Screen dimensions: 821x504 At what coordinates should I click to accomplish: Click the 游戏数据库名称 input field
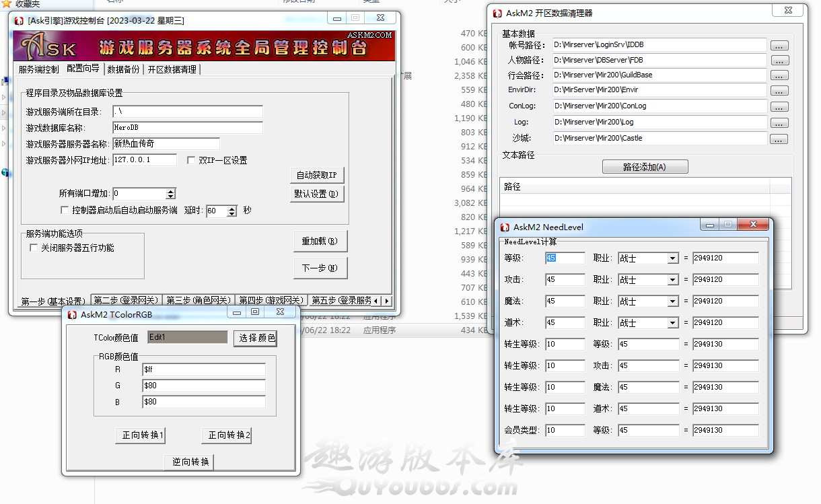[187, 128]
